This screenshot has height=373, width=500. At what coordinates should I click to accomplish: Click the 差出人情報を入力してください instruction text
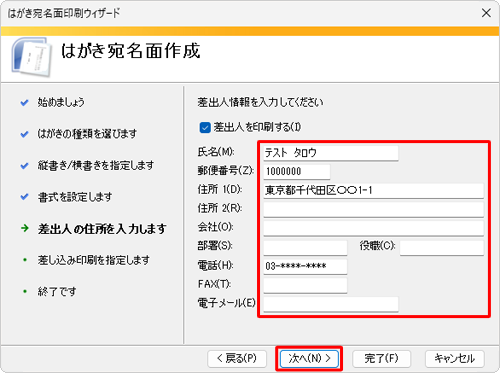click(x=260, y=102)
